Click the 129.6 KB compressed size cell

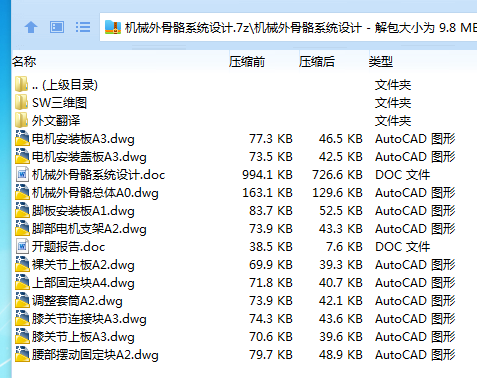(337, 193)
